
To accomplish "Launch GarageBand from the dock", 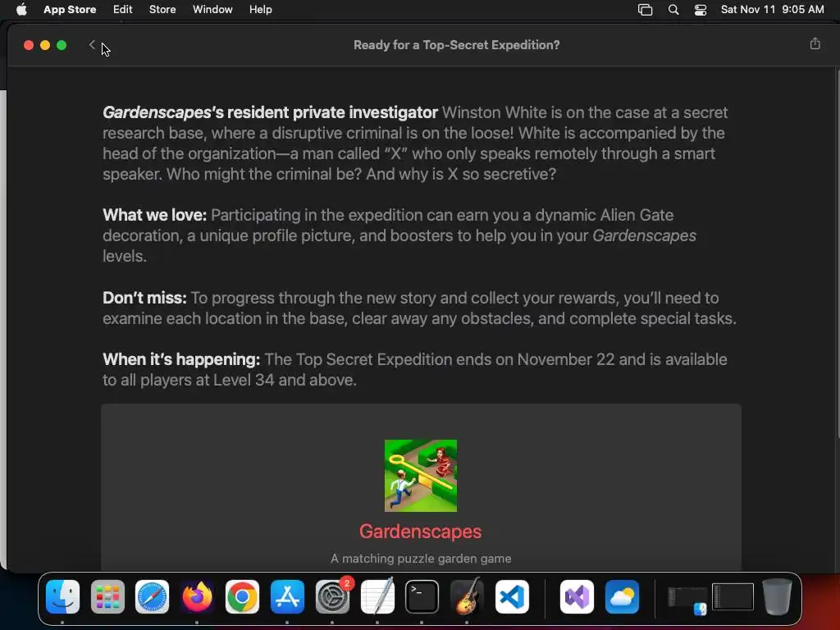I will pyautogui.click(x=467, y=597).
